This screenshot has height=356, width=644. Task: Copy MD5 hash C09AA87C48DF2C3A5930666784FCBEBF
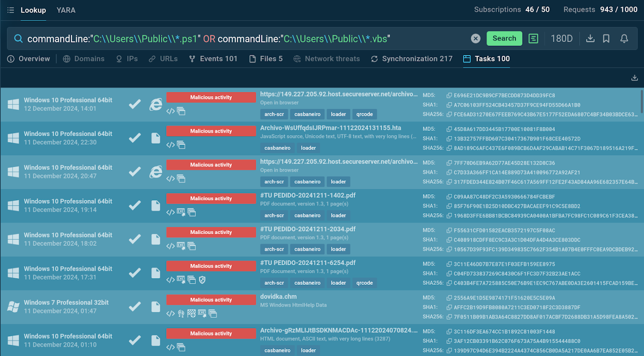pyautogui.click(x=449, y=196)
